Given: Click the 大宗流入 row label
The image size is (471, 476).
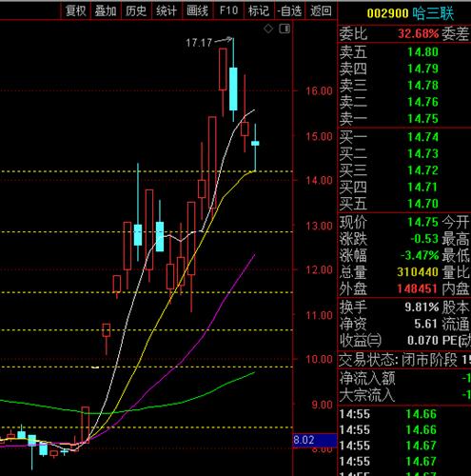Looking at the screenshot, I should point(367,395).
